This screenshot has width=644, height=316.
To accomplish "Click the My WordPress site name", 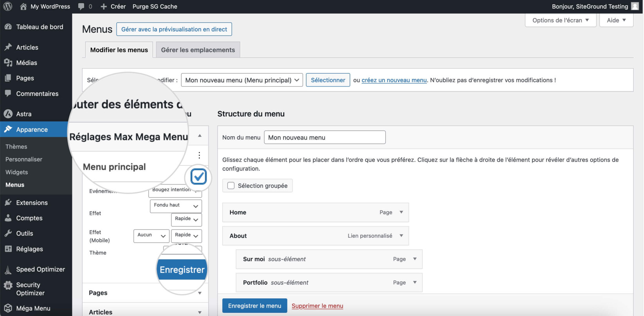I will [x=50, y=6].
